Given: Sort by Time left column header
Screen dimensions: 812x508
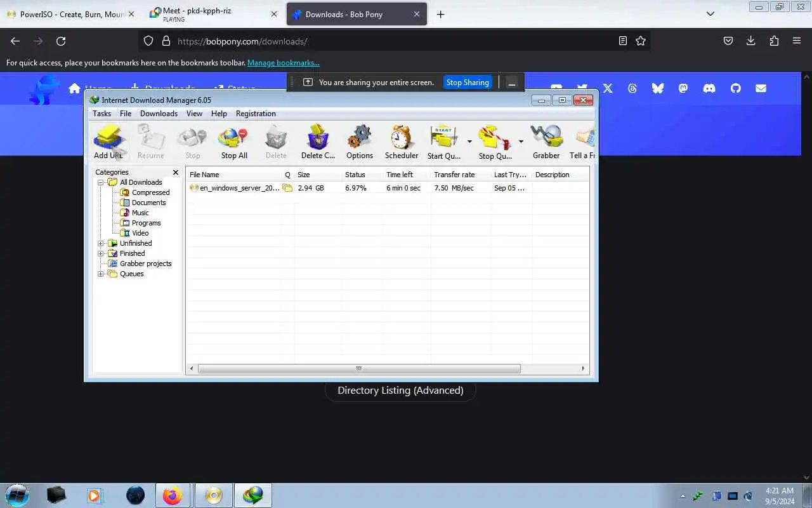Looking at the screenshot, I should [406, 175].
